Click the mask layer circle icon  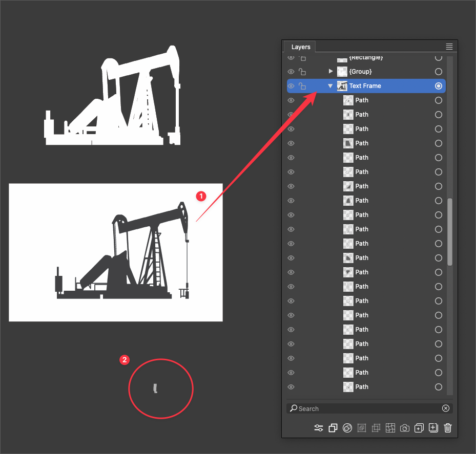(347, 428)
